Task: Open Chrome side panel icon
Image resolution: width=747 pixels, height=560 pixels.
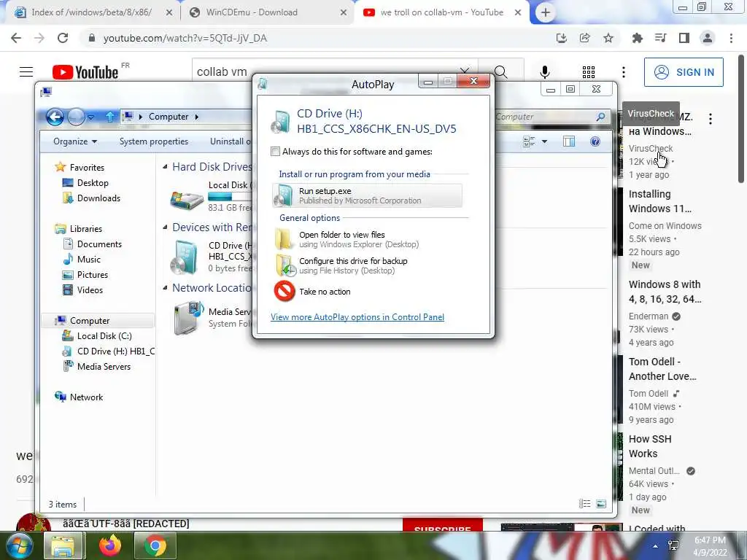Action: tap(684, 38)
